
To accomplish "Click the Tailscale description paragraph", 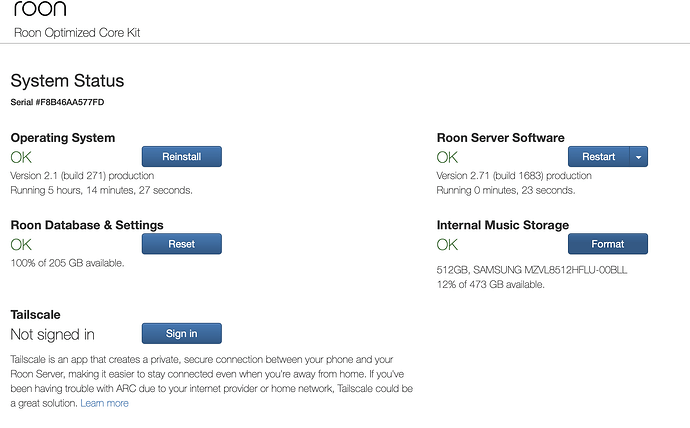I will pos(212,381).
